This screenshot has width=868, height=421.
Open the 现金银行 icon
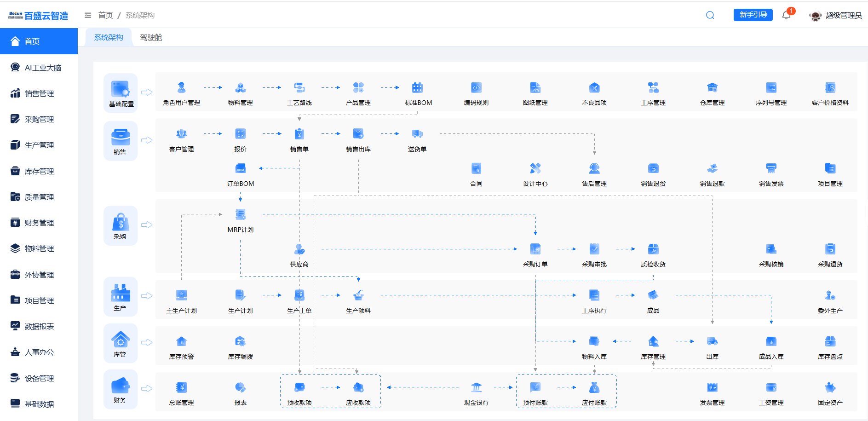click(x=477, y=387)
